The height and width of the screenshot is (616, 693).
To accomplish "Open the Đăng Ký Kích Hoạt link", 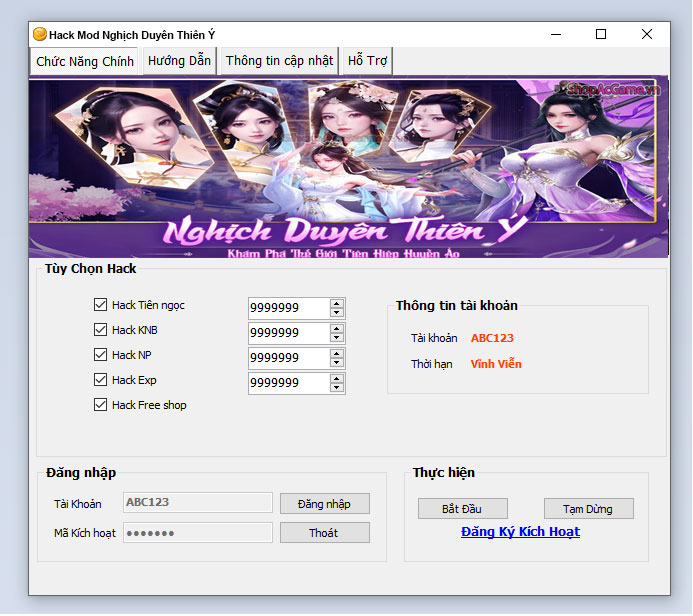I will click(520, 532).
